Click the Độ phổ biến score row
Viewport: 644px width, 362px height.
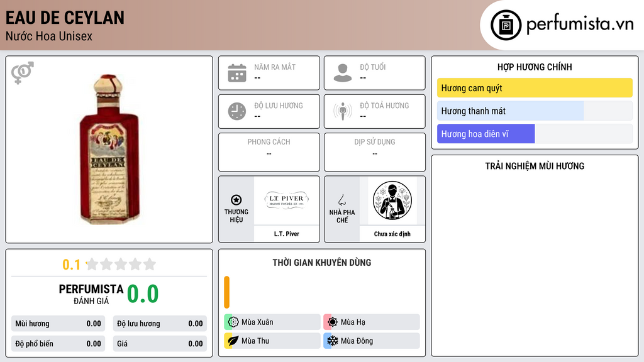click(x=58, y=344)
